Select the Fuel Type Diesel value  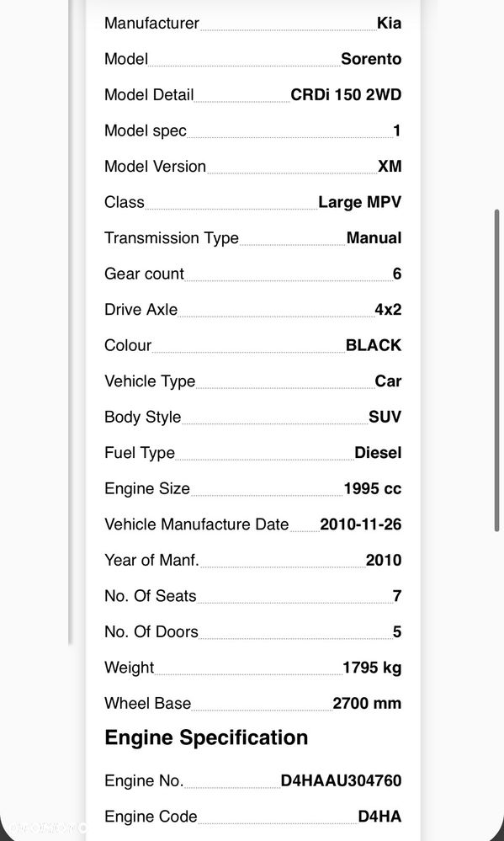(x=378, y=453)
